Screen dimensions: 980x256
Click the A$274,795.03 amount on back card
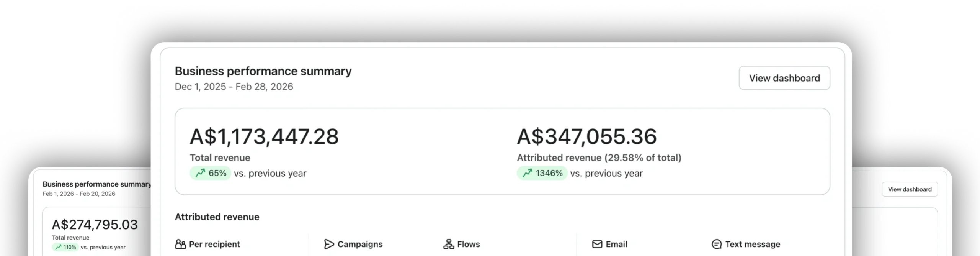tap(95, 225)
